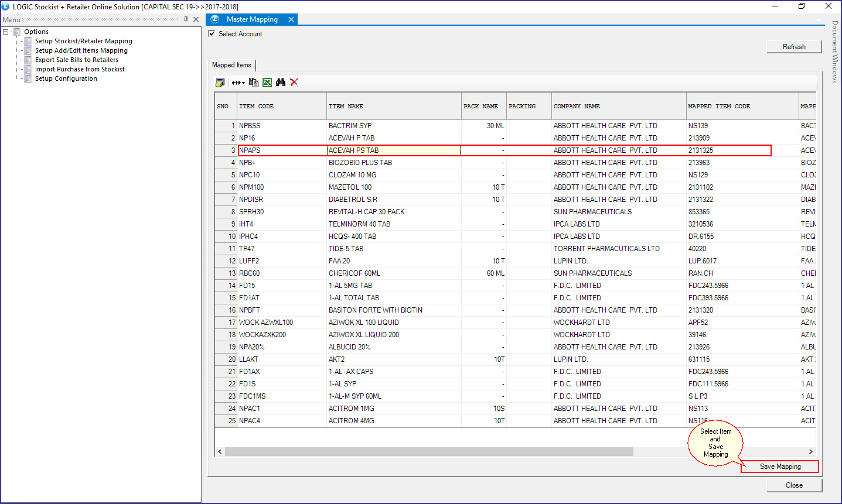Open Setup Stockist/Retailer Mapping
Viewport: 842px width, 504px height.
(x=84, y=41)
